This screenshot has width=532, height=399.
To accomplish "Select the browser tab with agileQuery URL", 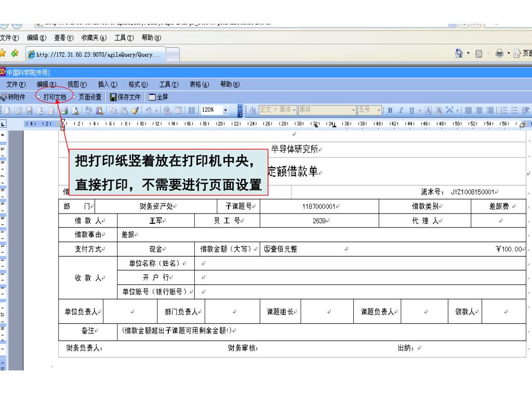I will (96, 54).
